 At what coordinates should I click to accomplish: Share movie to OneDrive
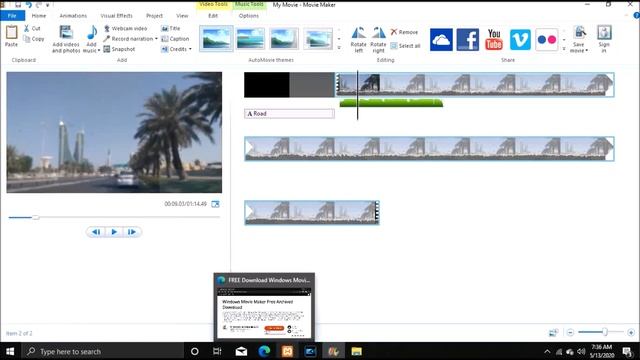click(441, 40)
